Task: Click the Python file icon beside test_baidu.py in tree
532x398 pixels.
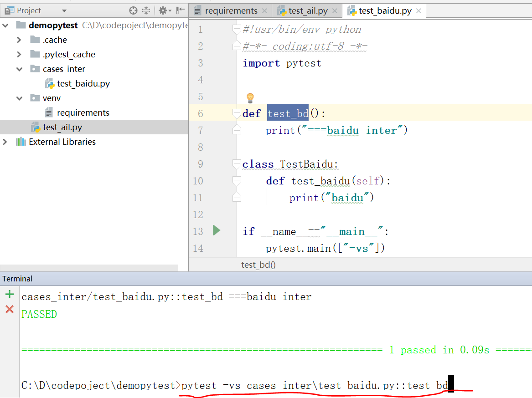Action: (x=50, y=84)
